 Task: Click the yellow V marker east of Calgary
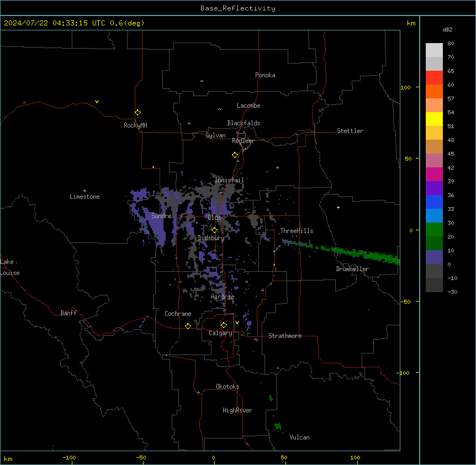[x=237, y=323]
